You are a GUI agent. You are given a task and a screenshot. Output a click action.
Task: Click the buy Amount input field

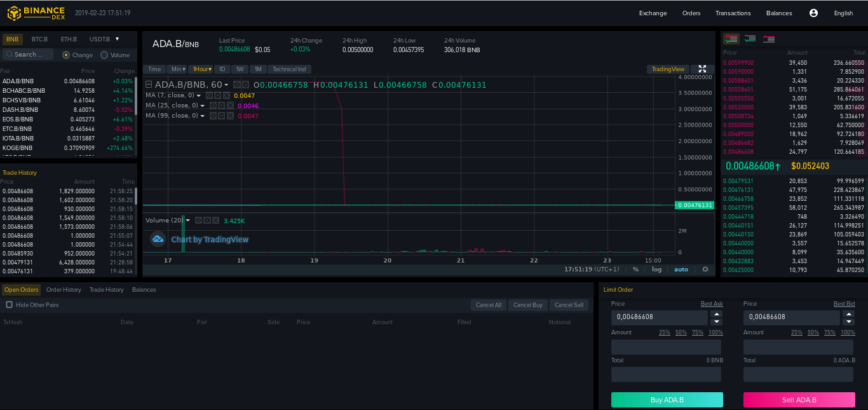[x=666, y=347]
